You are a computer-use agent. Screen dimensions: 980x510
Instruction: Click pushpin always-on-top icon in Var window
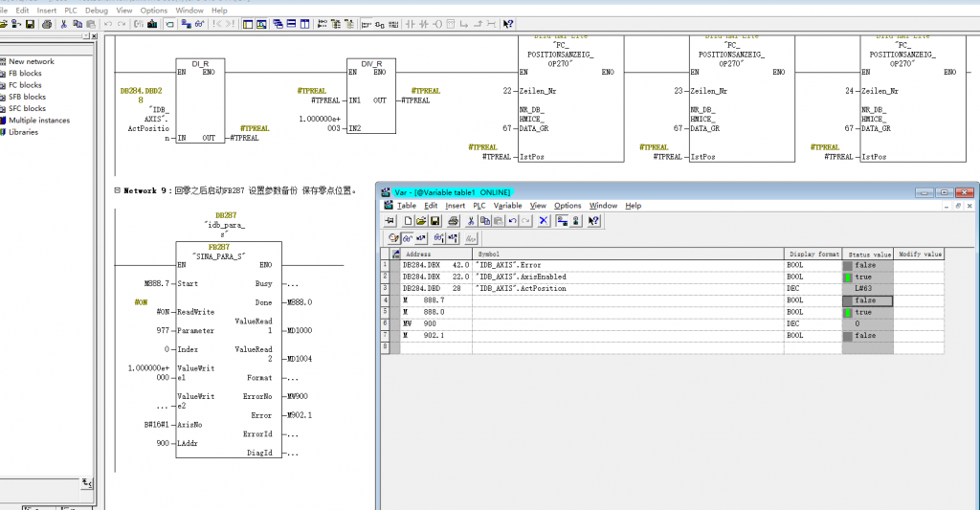point(390,221)
